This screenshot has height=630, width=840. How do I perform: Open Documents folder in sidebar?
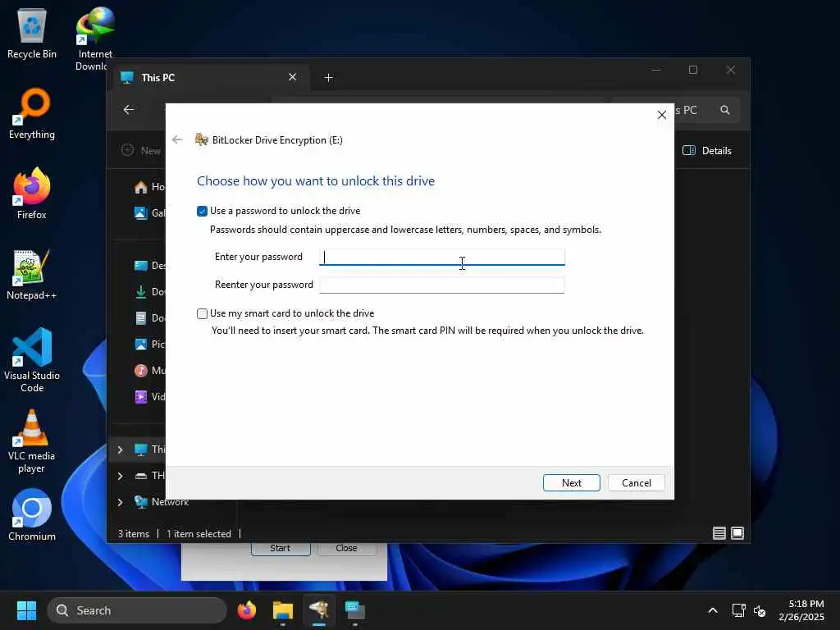[149, 318]
